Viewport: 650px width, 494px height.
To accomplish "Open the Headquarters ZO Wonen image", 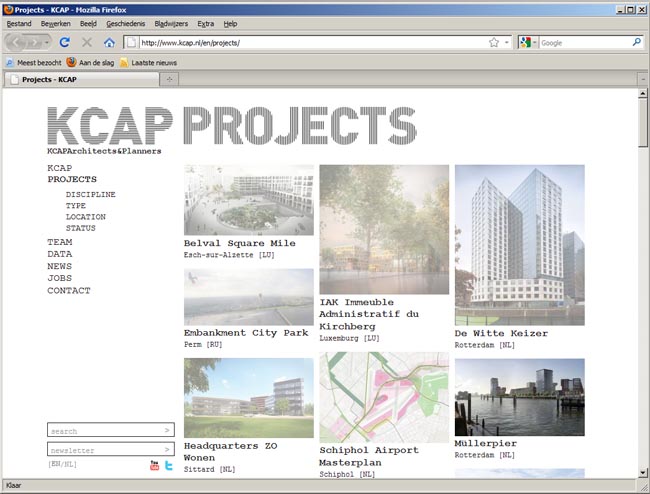I will click(x=249, y=398).
